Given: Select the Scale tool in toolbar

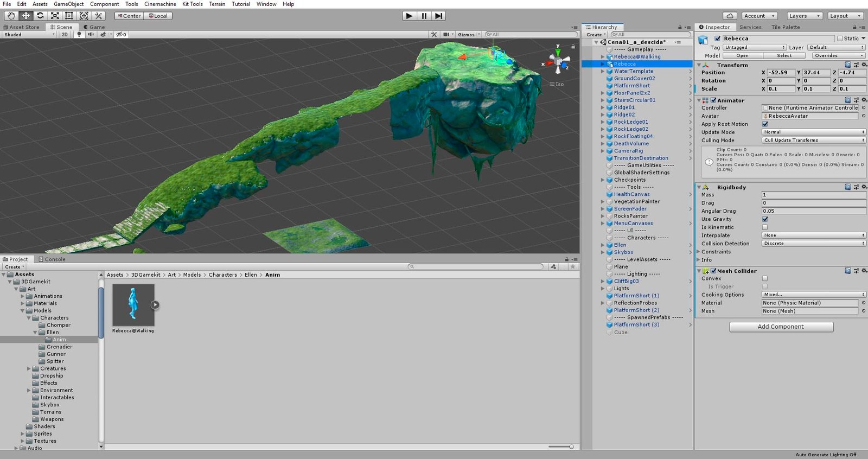Looking at the screenshot, I should pyautogui.click(x=55, y=16).
